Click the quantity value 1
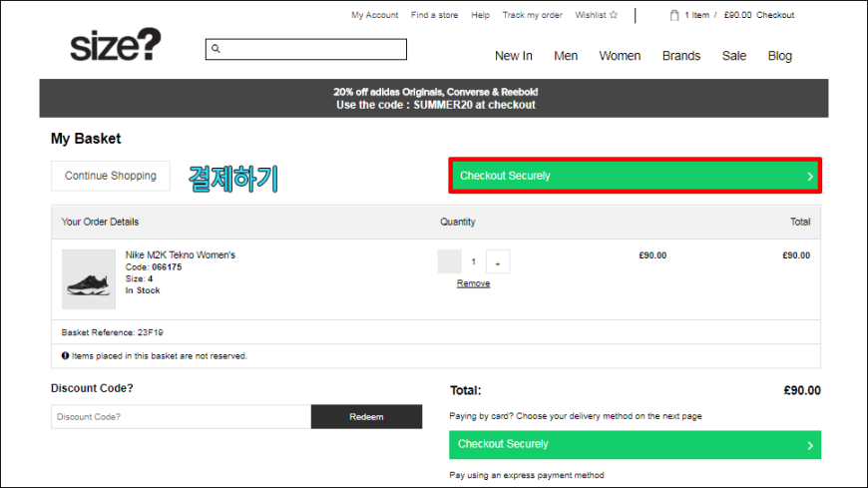Image resolution: width=868 pixels, height=488 pixels. coord(473,261)
